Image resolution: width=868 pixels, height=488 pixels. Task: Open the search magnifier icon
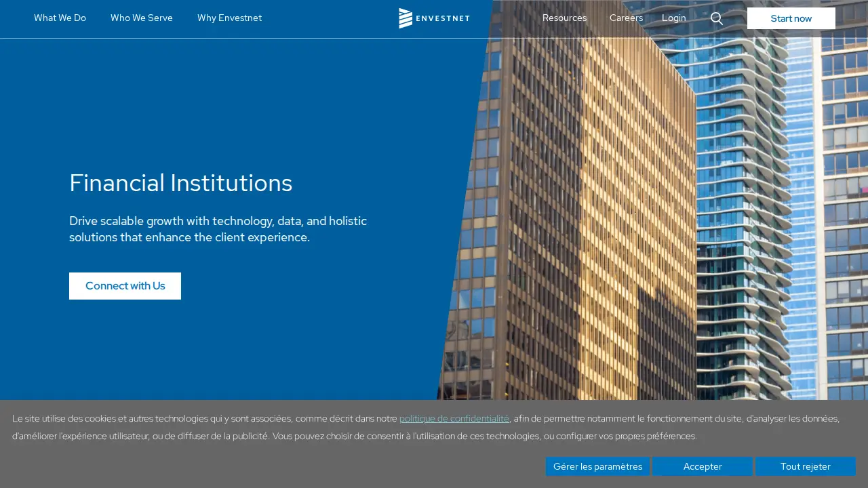tap(717, 18)
